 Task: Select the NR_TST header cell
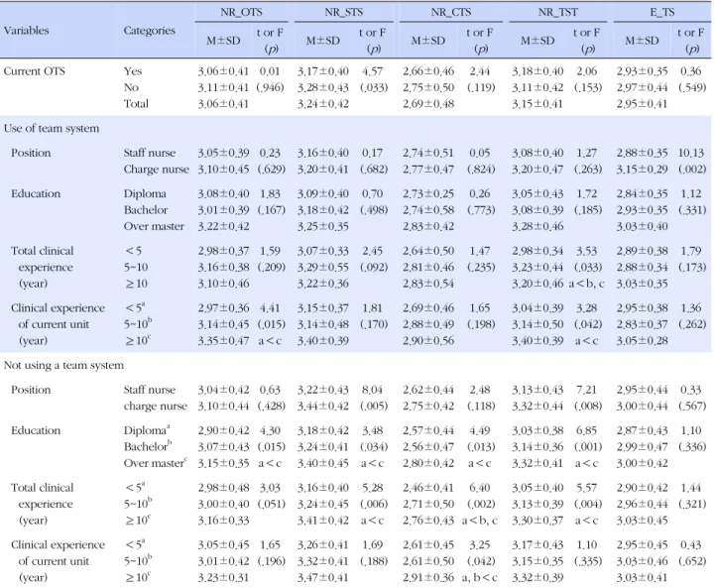click(557, 12)
